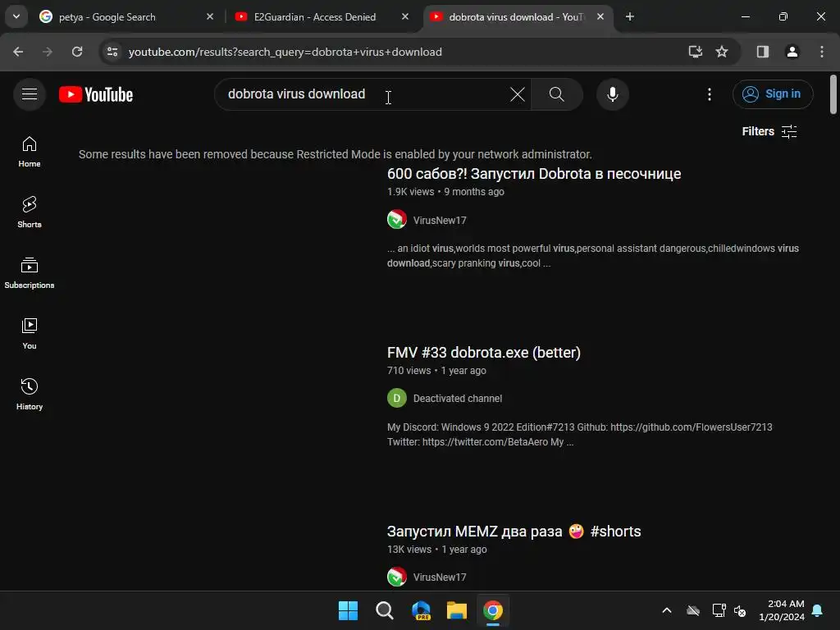The width and height of the screenshot is (840, 630).
Task: Click the '13K views • 1 year ago' text
Action: (437, 550)
